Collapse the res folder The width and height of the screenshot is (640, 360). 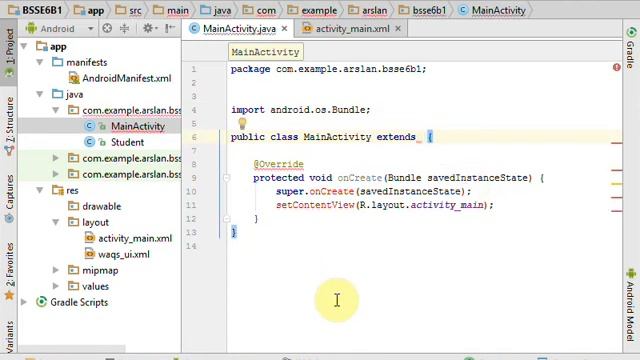click(40, 190)
